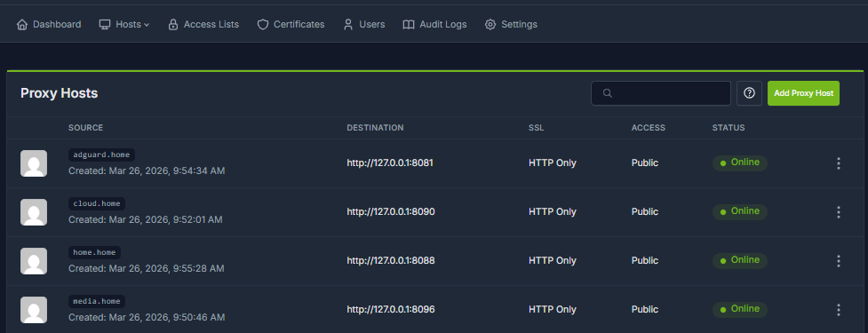The width and height of the screenshot is (868, 333).
Task: Click the avatar of home.home host
Action: click(34, 260)
